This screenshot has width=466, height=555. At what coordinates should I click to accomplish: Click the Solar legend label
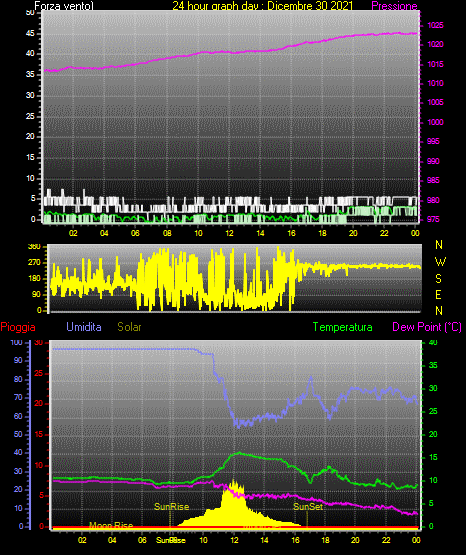point(129,327)
